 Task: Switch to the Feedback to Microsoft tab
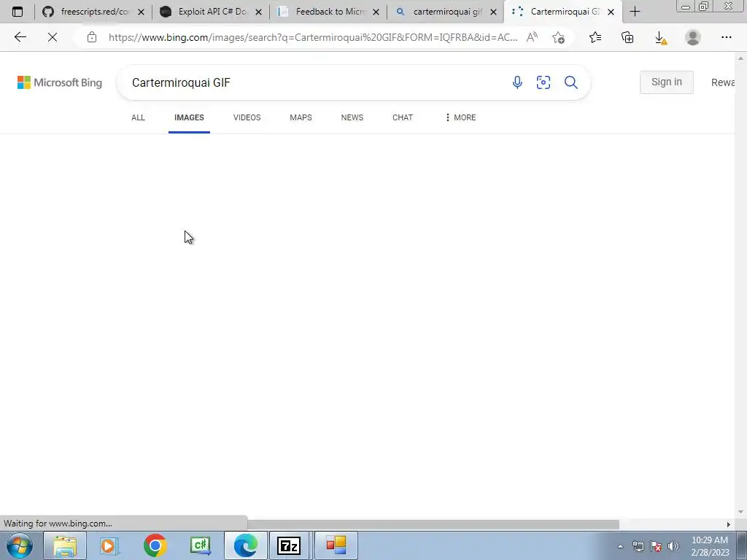(x=329, y=12)
